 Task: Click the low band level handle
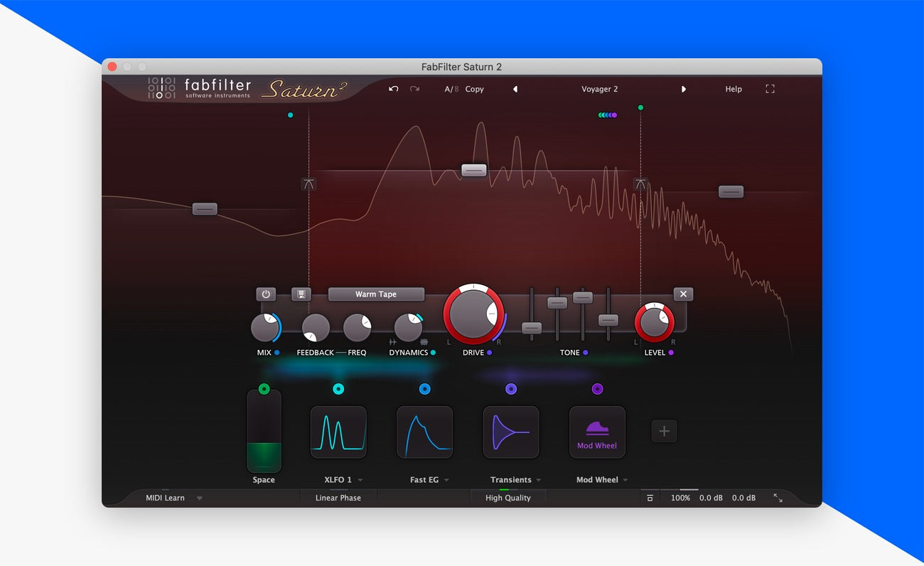tap(205, 209)
